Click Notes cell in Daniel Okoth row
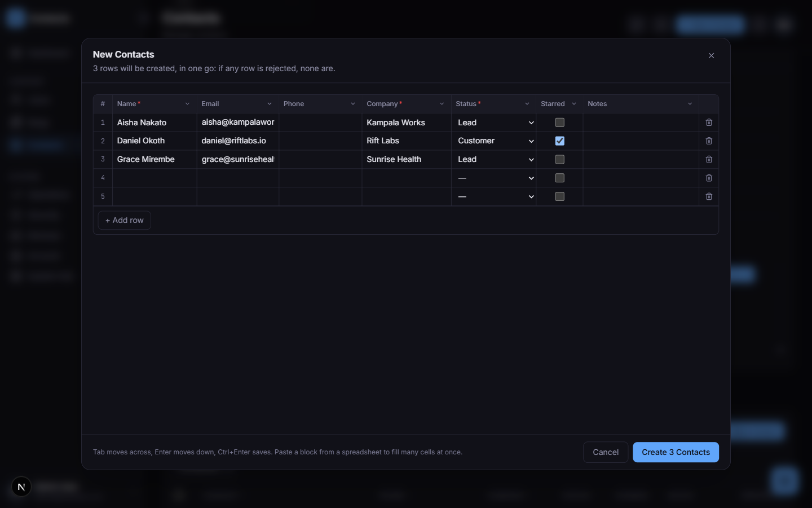Viewport: 812px width, 508px height. click(641, 141)
